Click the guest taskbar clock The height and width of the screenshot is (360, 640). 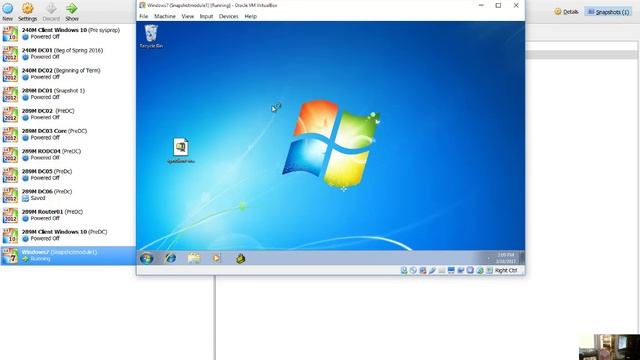click(x=506, y=258)
